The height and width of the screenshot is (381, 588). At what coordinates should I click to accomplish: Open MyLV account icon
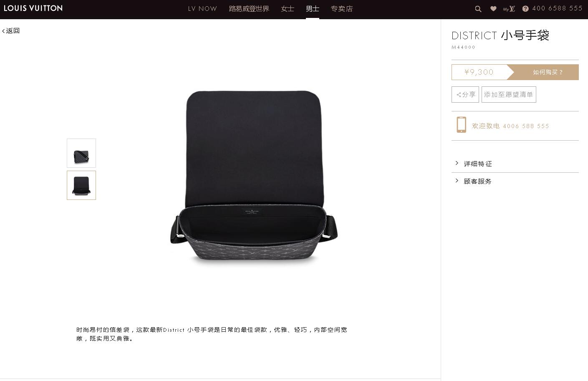509,9
